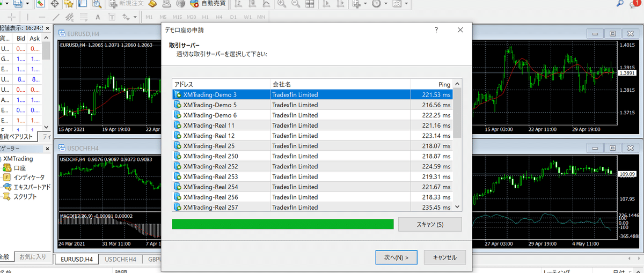Switch to EURUSD,H4 chart tab
Image resolution: width=644 pixels, height=273 pixels.
tap(76, 259)
